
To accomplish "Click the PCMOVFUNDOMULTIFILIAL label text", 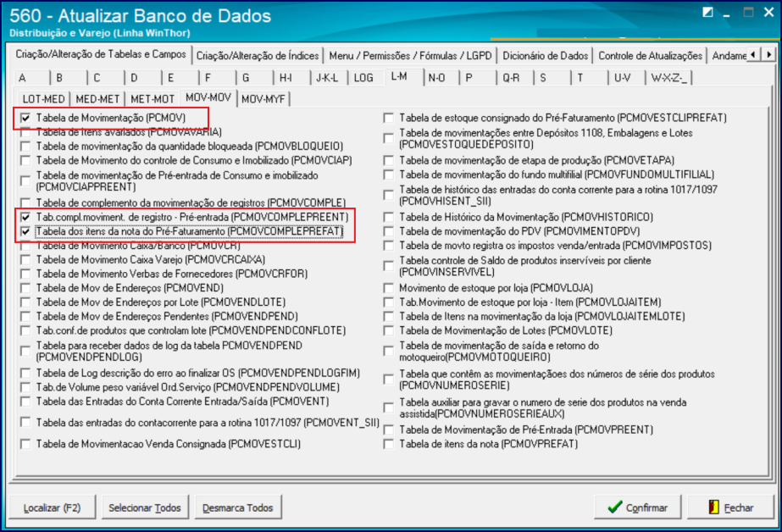I will [x=557, y=175].
